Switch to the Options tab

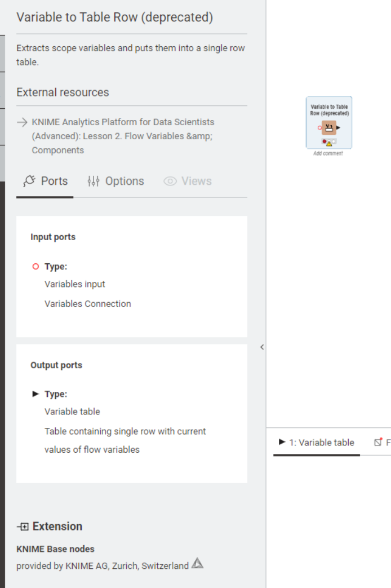(115, 181)
